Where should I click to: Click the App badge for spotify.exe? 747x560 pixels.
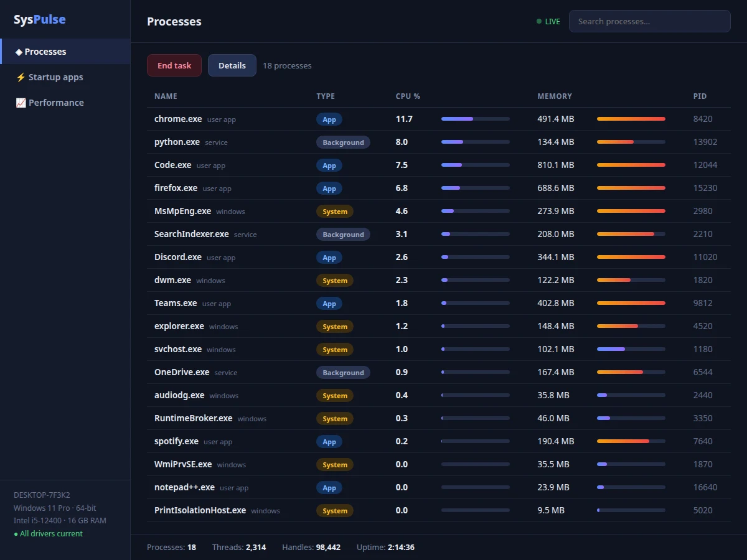click(x=329, y=442)
